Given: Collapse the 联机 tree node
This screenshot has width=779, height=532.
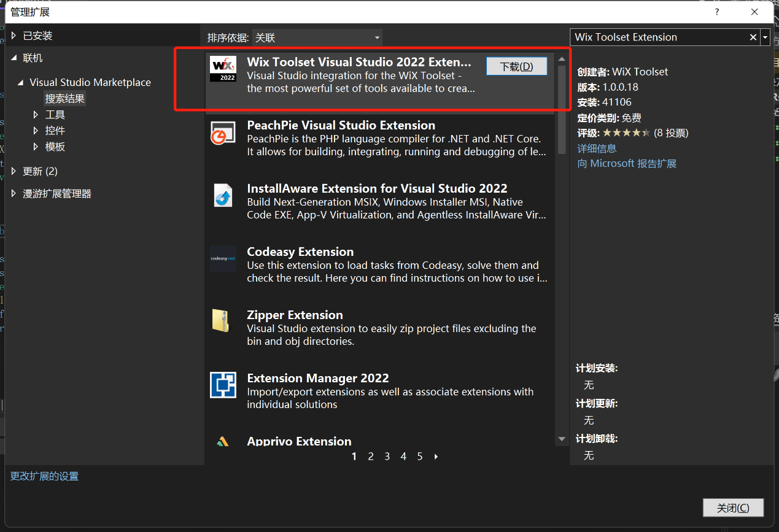Looking at the screenshot, I should click(x=14, y=58).
